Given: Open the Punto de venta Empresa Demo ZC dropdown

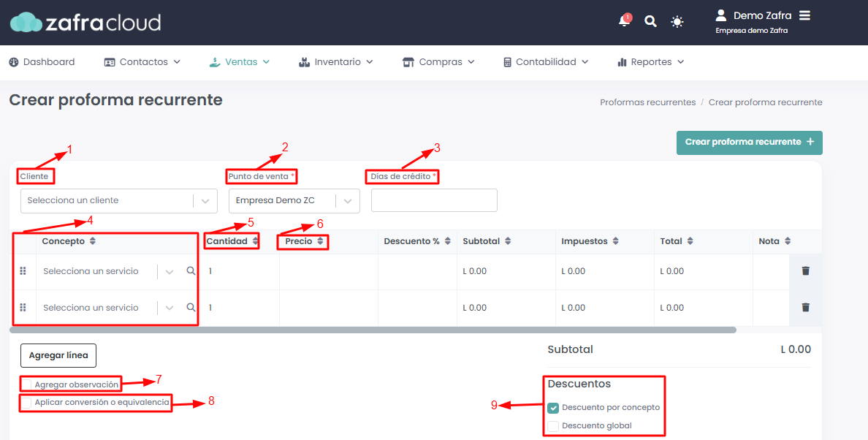Looking at the screenshot, I should point(294,200).
